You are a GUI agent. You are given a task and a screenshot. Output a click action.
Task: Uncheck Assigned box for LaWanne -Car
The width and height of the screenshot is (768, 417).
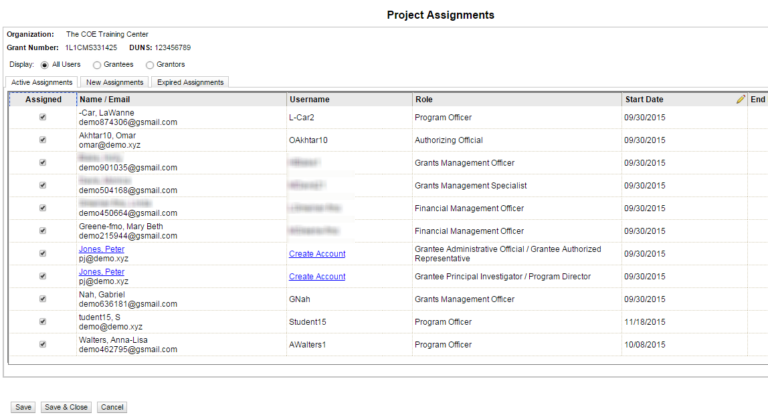(42, 117)
